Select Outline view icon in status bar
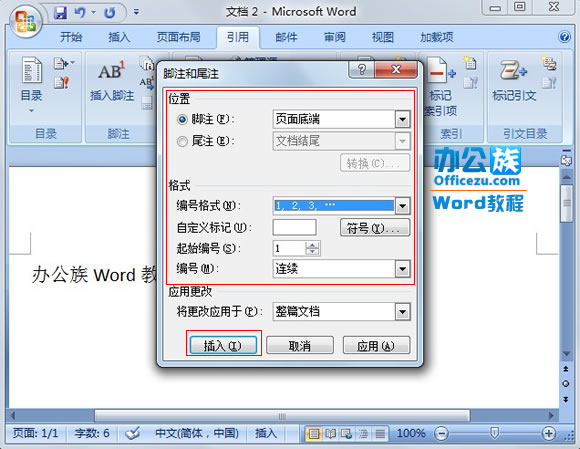The image size is (580, 449). (363, 433)
